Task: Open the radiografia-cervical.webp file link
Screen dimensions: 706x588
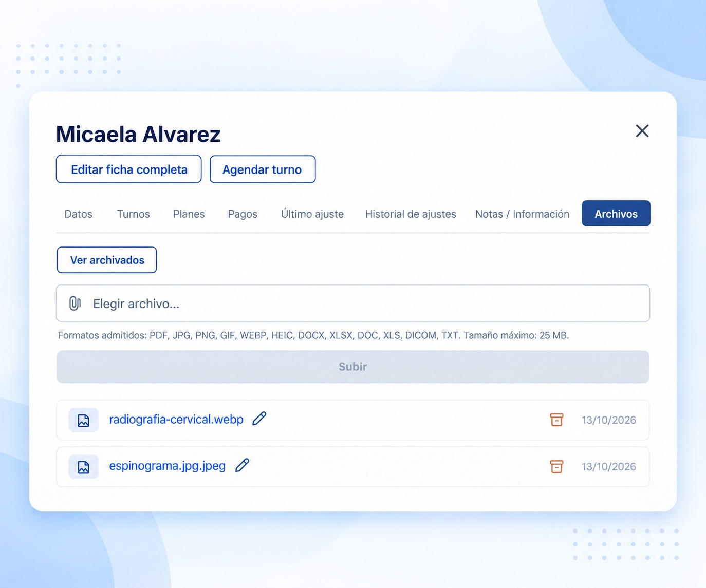Action: tap(176, 420)
